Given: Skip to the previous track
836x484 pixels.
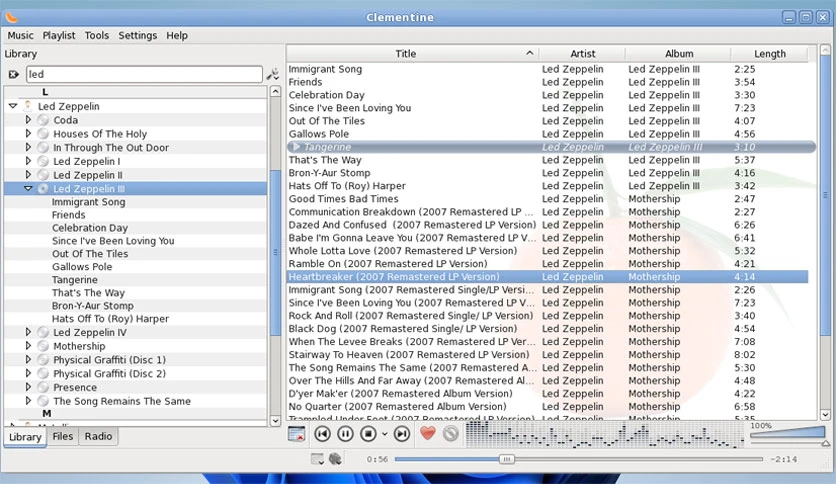Looking at the screenshot, I should click(323, 434).
